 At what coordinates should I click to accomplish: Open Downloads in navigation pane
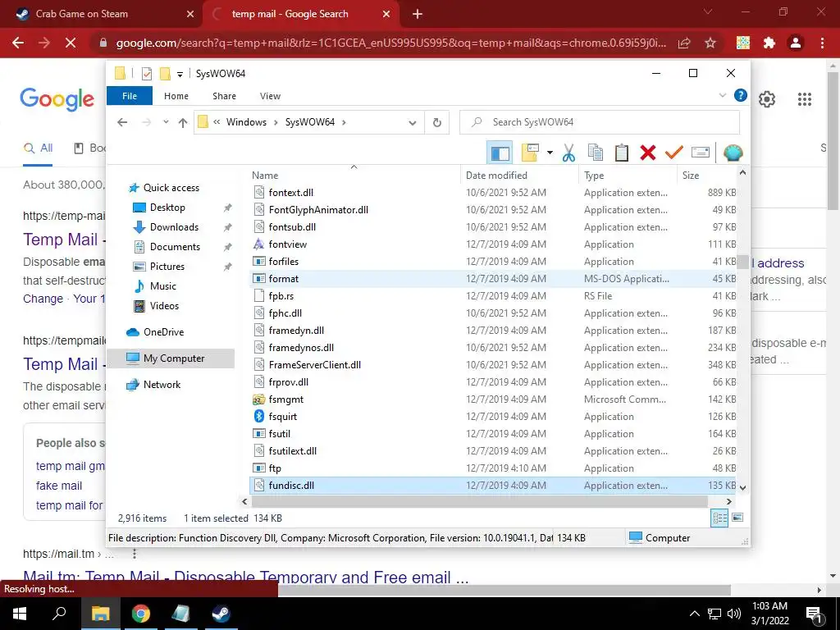click(174, 227)
